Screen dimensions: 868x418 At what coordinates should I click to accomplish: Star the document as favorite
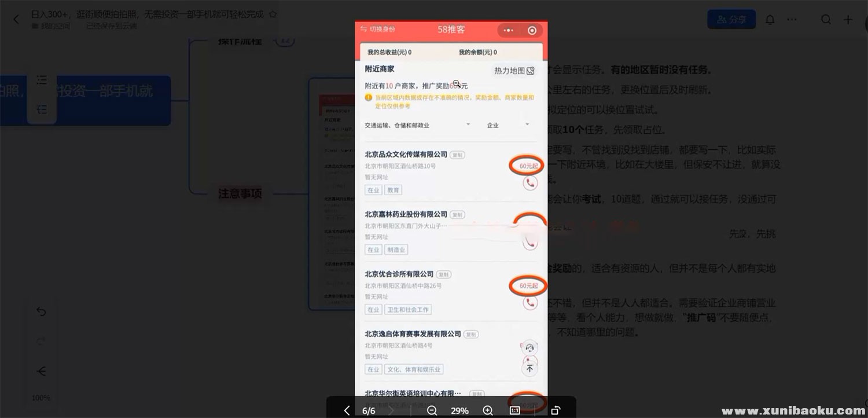click(x=273, y=14)
